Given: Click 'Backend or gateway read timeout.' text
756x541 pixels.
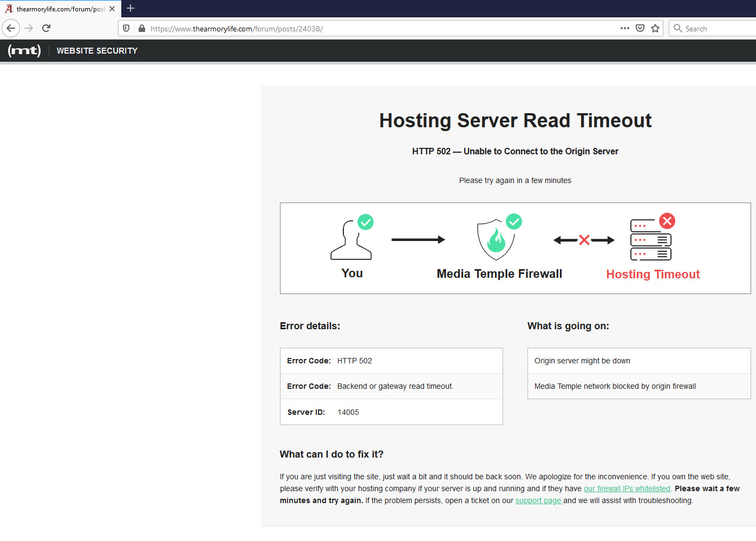Looking at the screenshot, I should [395, 386].
